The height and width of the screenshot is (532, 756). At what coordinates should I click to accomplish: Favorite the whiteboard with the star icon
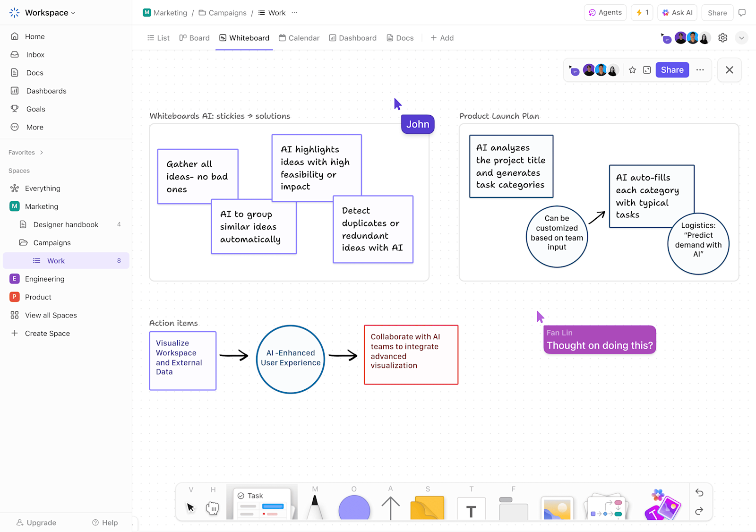pyautogui.click(x=633, y=70)
